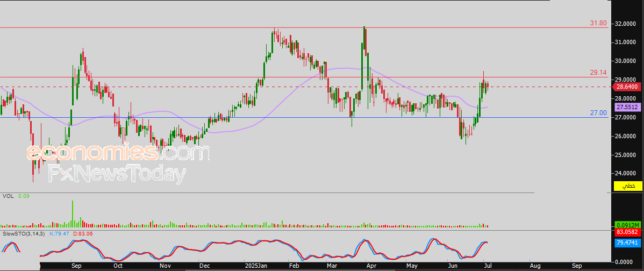Click the Apr date axis label
This screenshot has width=644, height=271.
pos(370,266)
